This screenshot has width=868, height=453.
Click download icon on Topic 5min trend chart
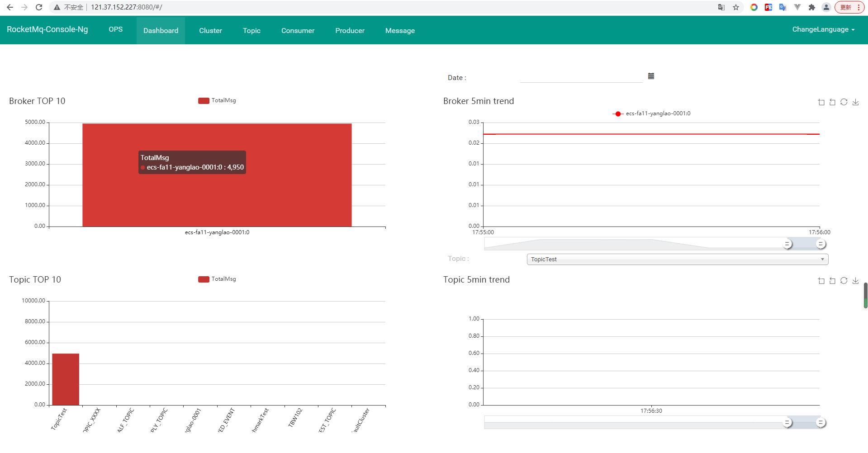[855, 281]
